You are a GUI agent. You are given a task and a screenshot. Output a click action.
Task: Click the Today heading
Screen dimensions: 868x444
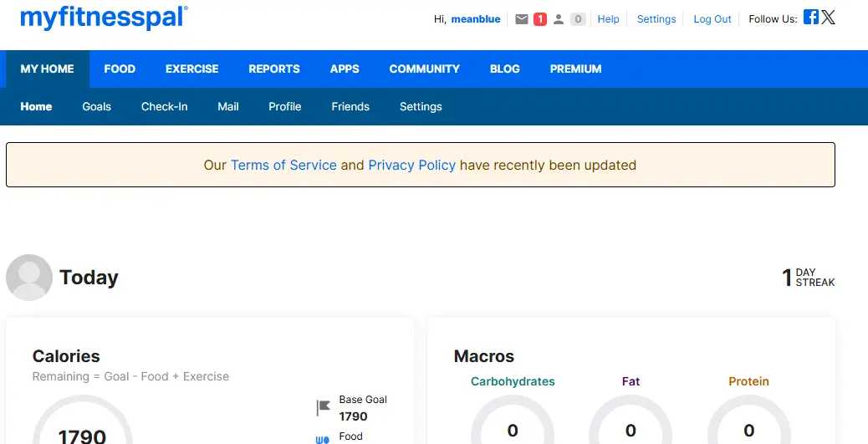pyautogui.click(x=89, y=278)
